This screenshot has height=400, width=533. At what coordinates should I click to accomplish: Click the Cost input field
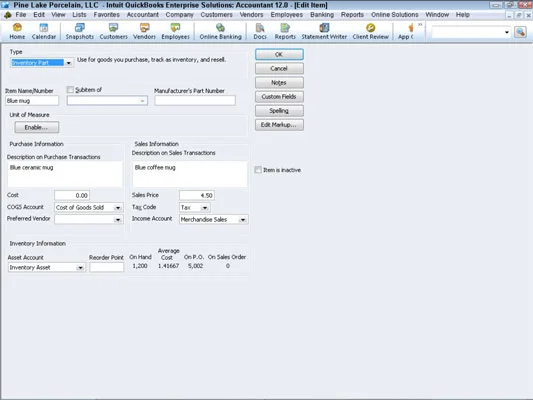coord(72,195)
